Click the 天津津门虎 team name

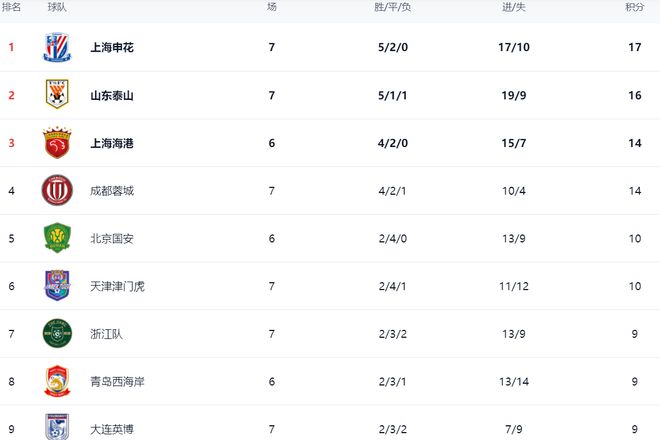[117, 286]
